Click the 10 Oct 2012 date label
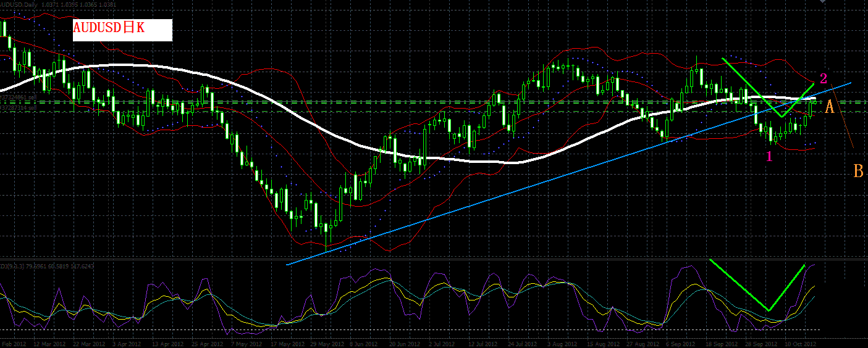 tap(802, 344)
